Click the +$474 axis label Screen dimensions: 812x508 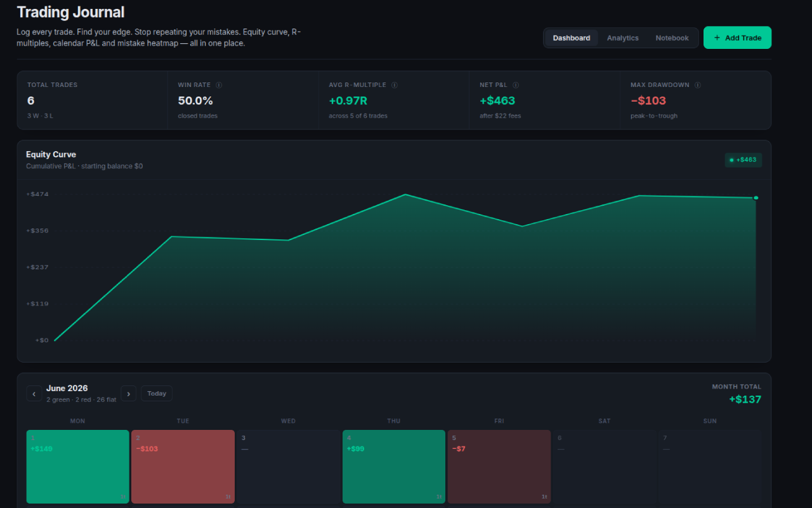point(37,194)
